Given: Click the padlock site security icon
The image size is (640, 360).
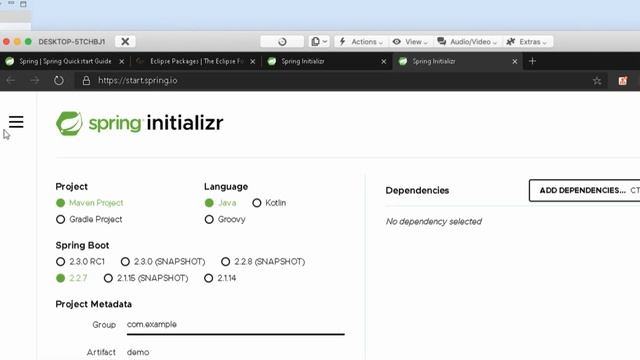Looking at the screenshot, I should [86, 80].
